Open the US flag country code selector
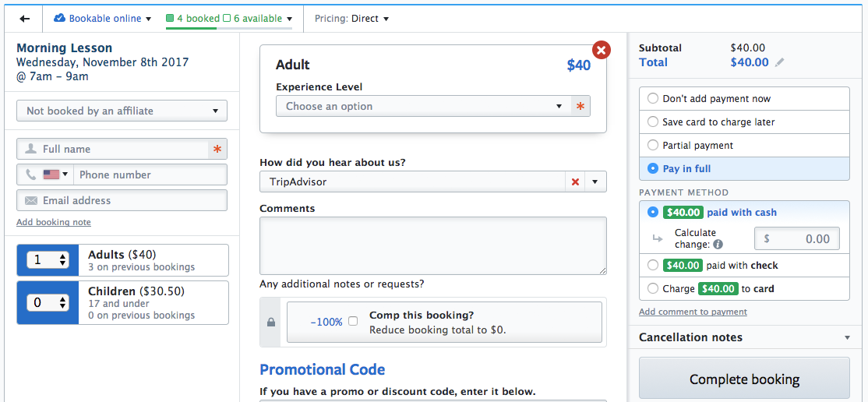The image size is (868, 402). point(55,175)
